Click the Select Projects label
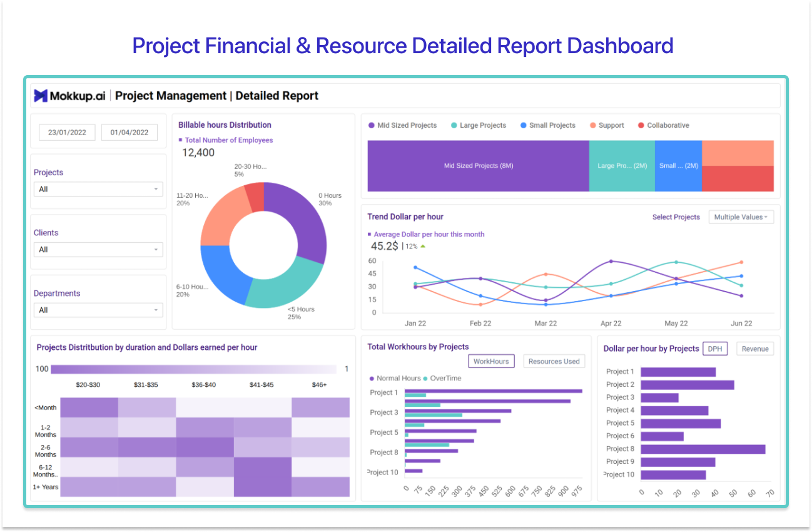The height and width of the screenshot is (532, 812). pos(676,217)
